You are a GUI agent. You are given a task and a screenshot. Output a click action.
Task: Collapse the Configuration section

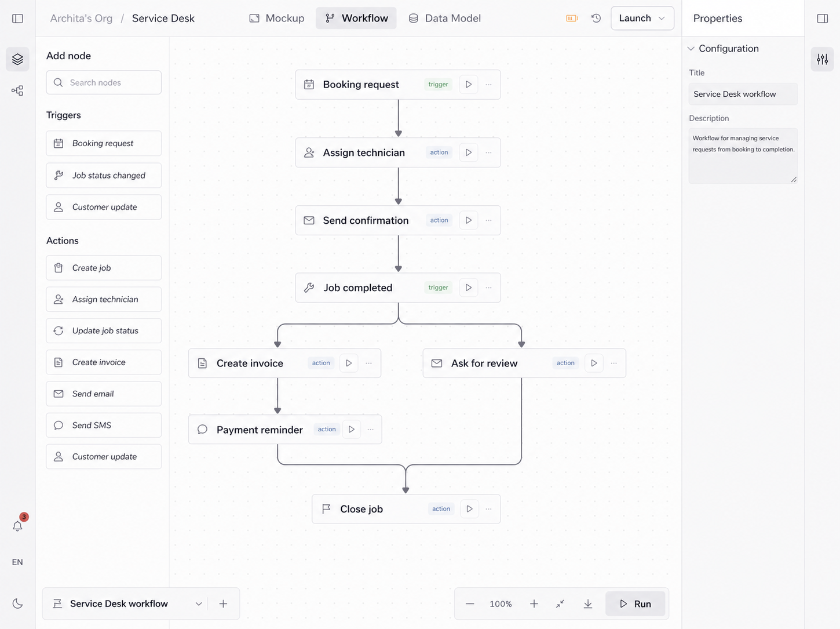pyautogui.click(x=691, y=49)
